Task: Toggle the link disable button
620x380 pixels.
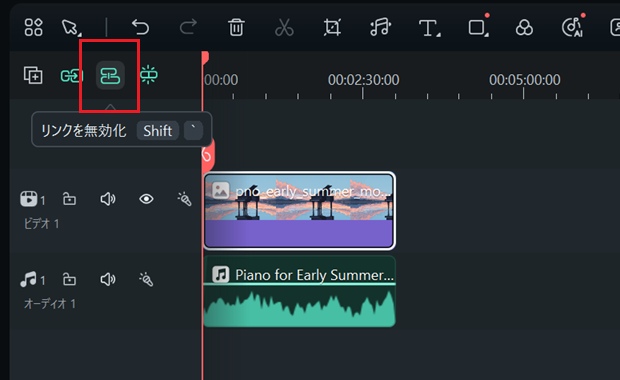Action: tap(110, 75)
